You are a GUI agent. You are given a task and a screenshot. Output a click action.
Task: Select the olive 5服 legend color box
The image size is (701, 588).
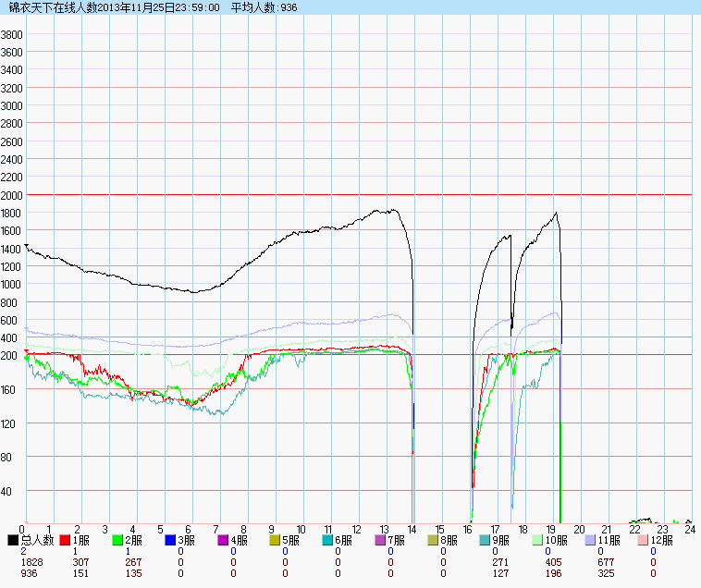click(x=276, y=540)
